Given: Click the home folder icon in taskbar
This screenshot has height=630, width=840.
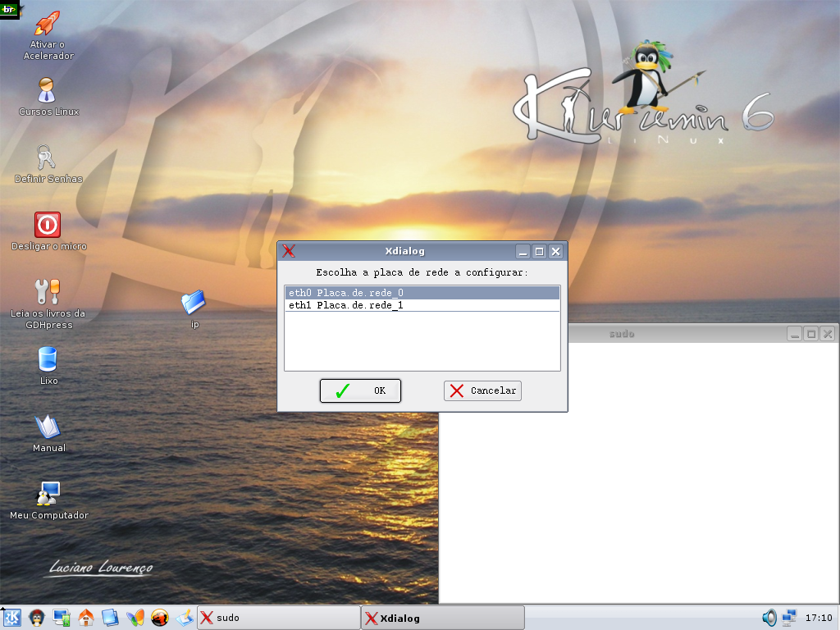Looking at the screenshot, I should pos(86,618).
